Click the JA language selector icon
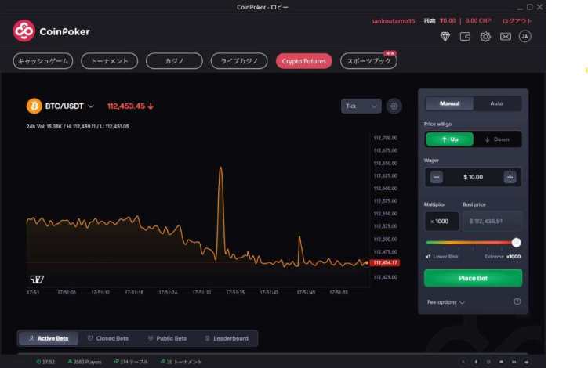Viewport: 588px width, 368px height. coord(525,37)
